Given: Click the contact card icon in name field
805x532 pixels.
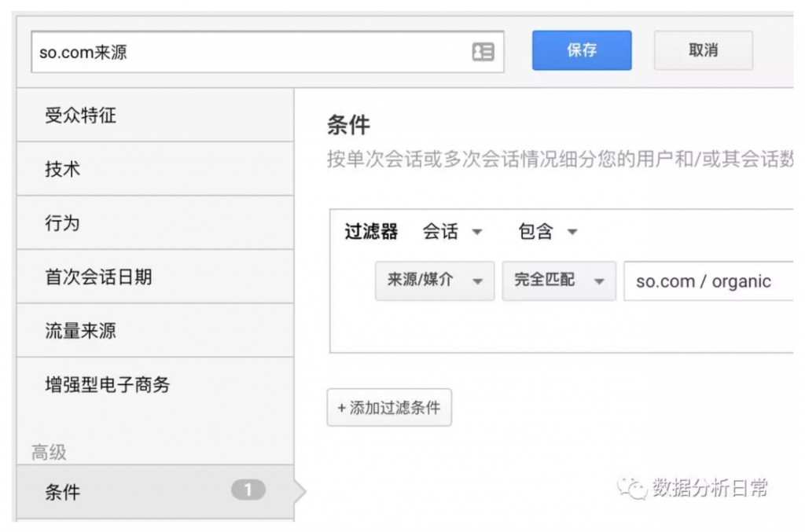Looking at the screenshot, I should [x=483, y=52].
